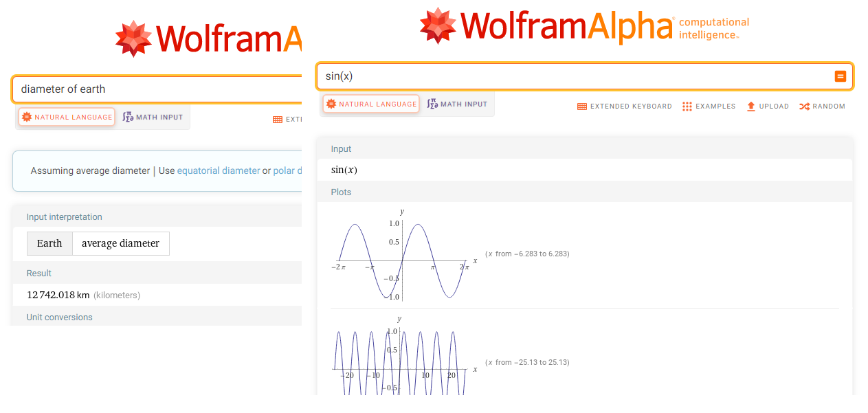The image size is (868, 413).
Task: Click the WolframAlpha logo in sin(x) window
Action: click(546, 26)
